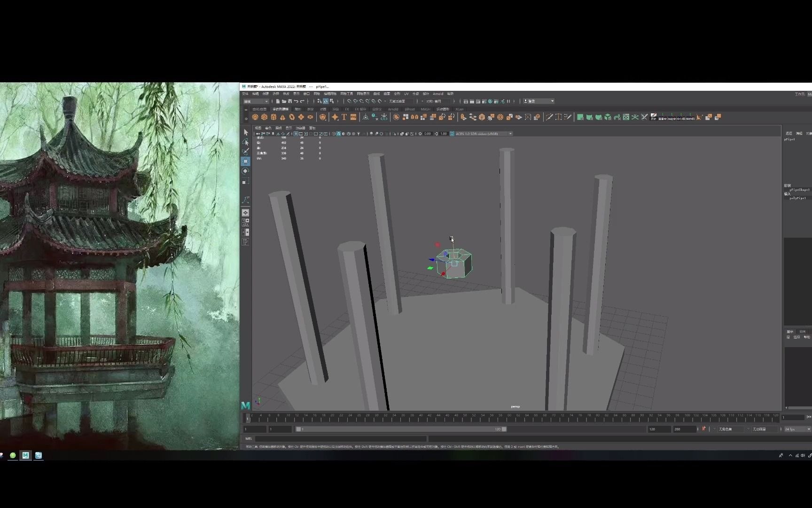Create a polygon torus from the shelf
This screenshot has height=508, width=812.
point(292,117)
